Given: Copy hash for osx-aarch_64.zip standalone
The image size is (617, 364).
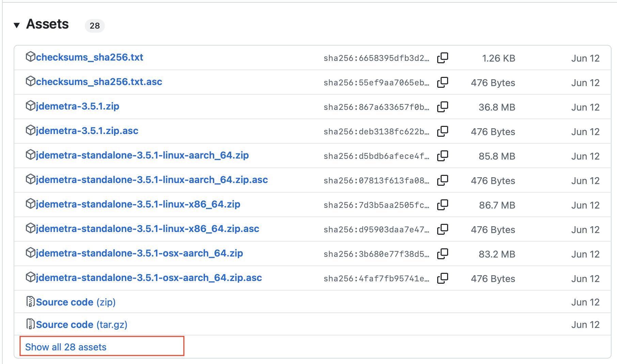Looking at the screenshot, I should coord(442,254).
